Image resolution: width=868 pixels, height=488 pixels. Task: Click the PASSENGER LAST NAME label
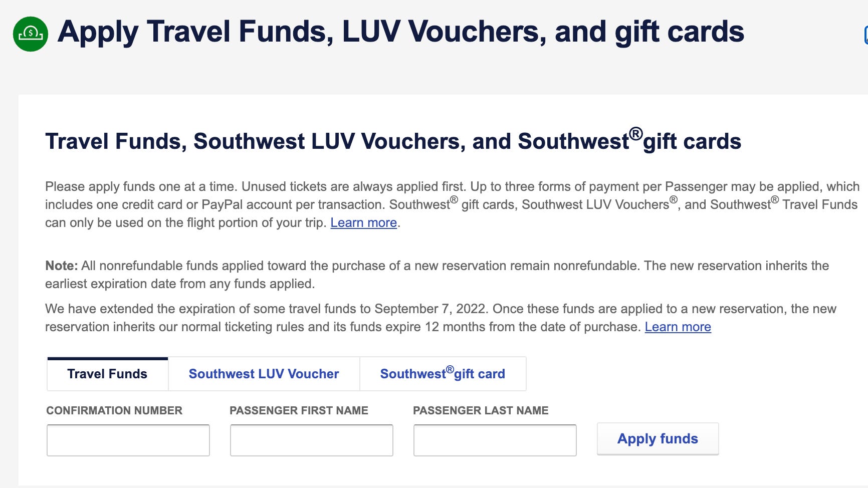tap(481, 410)
